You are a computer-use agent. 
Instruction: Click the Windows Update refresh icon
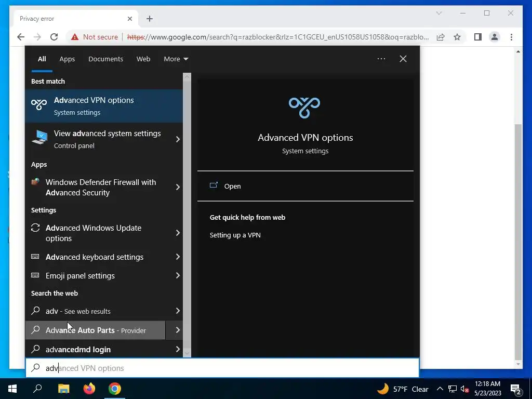pyautogui.click(x=35, y=228)
